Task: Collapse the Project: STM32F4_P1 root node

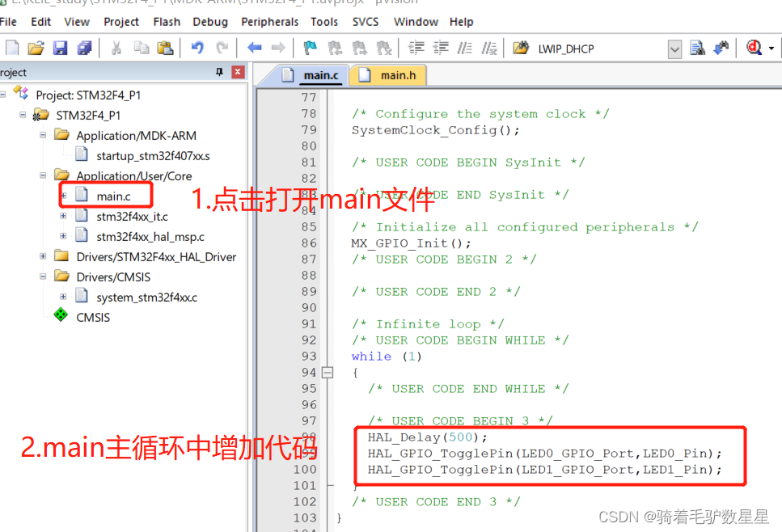Action: (2, 95)
